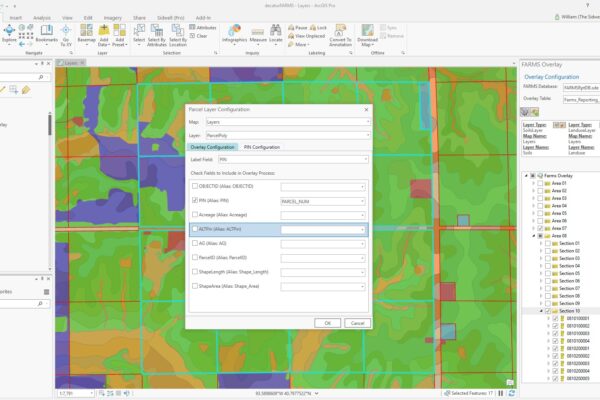Select parcel 0810100001 in the tree

578,318
